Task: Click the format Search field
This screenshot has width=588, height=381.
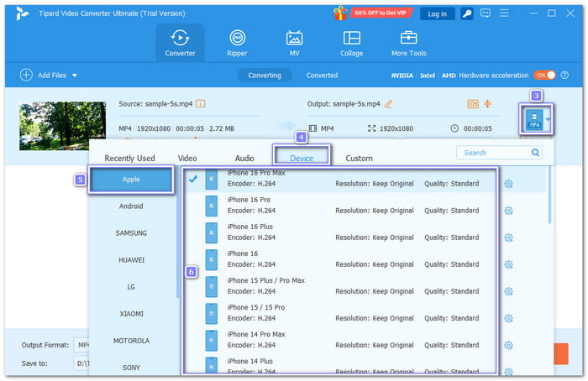Action: pyautogui.click(x=497, y=153)
